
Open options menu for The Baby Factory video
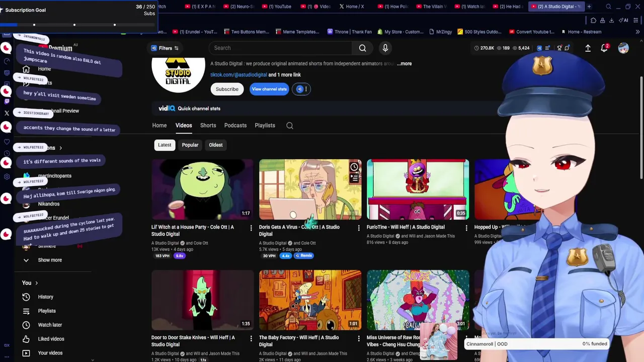[x=359, y=339]
